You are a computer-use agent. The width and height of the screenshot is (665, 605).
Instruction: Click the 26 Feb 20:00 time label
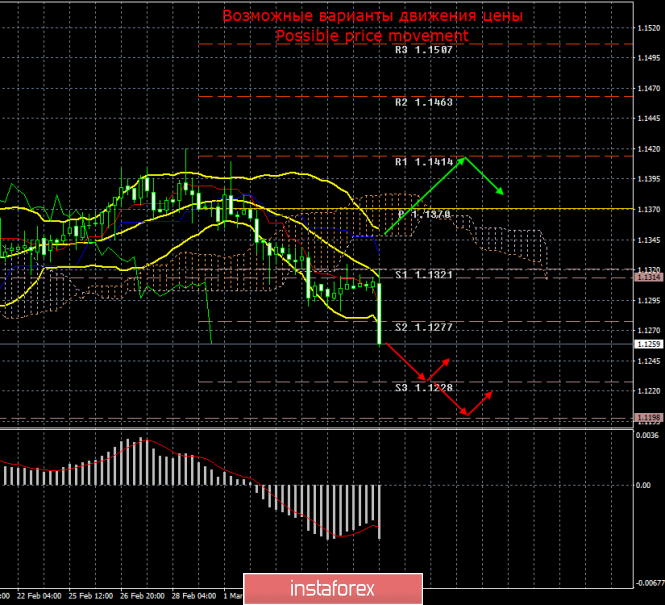click(142, 596)
